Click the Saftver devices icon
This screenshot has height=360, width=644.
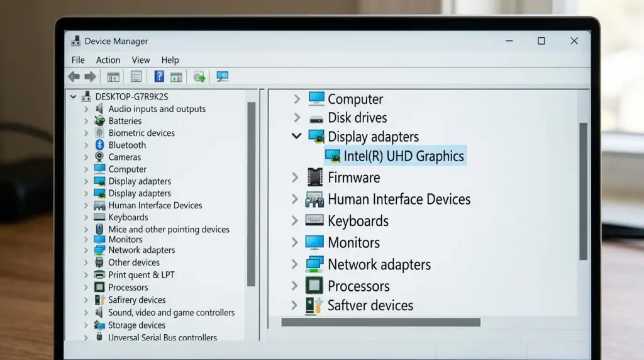tap(314, 305)
